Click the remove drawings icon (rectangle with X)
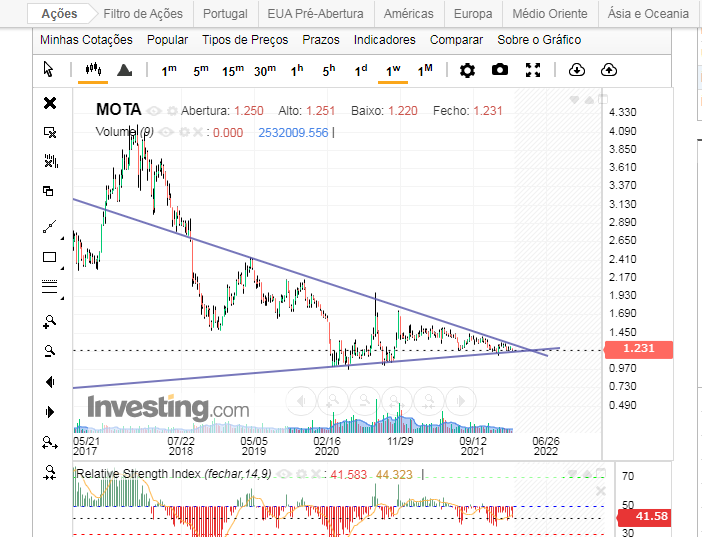 [x=50, y=132]
